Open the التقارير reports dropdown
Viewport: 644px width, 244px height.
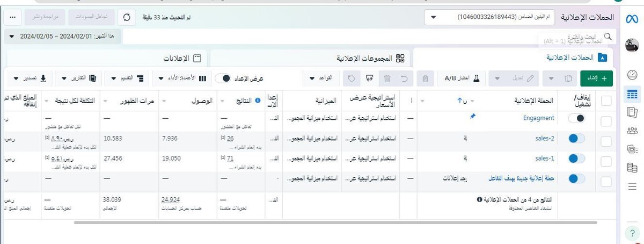coord(78,78)
